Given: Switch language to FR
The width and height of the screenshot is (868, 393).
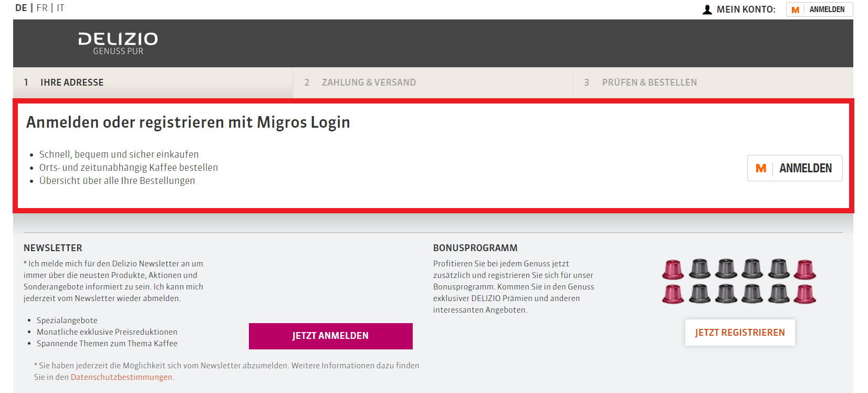Looking at the screenshot, I should pyautogui.click(x=42, y=8).
